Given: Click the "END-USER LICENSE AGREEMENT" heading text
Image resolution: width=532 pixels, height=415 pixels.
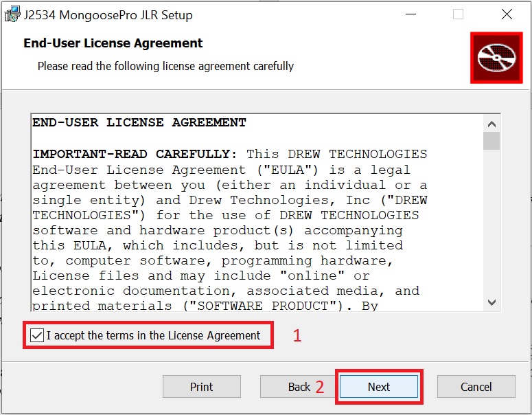Looking at the screenshot, I should [x=139, y=122].
